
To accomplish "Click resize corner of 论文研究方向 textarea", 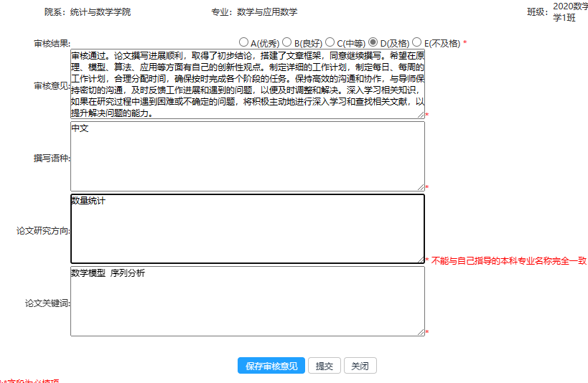I will (420, 259).
